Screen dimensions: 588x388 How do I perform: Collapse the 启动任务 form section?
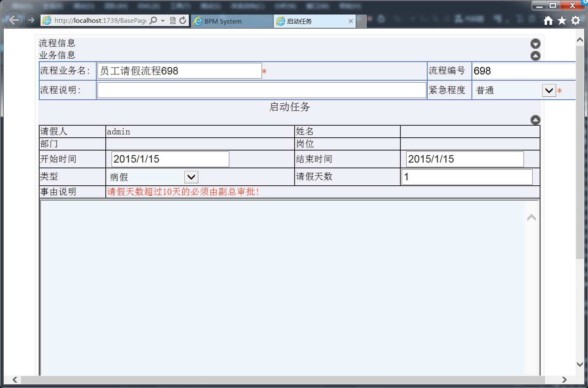pos(535,120)
